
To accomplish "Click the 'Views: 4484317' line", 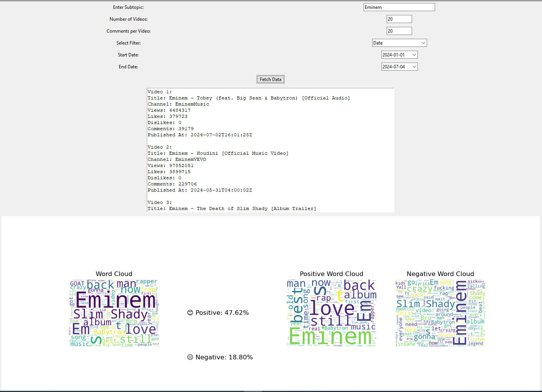I will [169, 110].
